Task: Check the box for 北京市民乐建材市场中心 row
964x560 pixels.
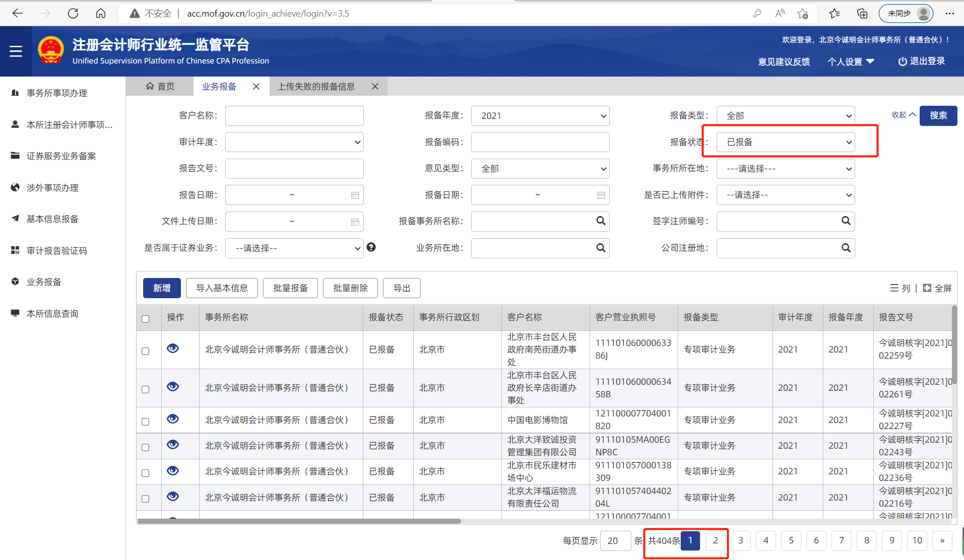Action: (146, 473)
